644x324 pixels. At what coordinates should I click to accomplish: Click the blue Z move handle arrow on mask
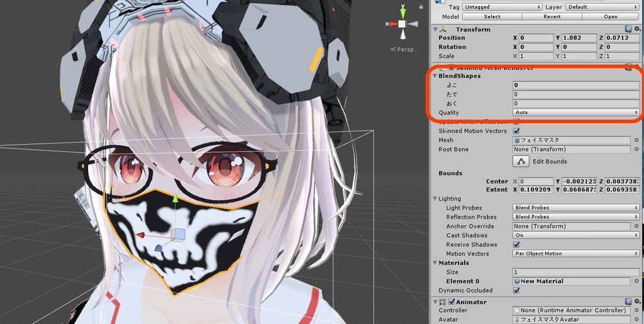coord(158,248)
